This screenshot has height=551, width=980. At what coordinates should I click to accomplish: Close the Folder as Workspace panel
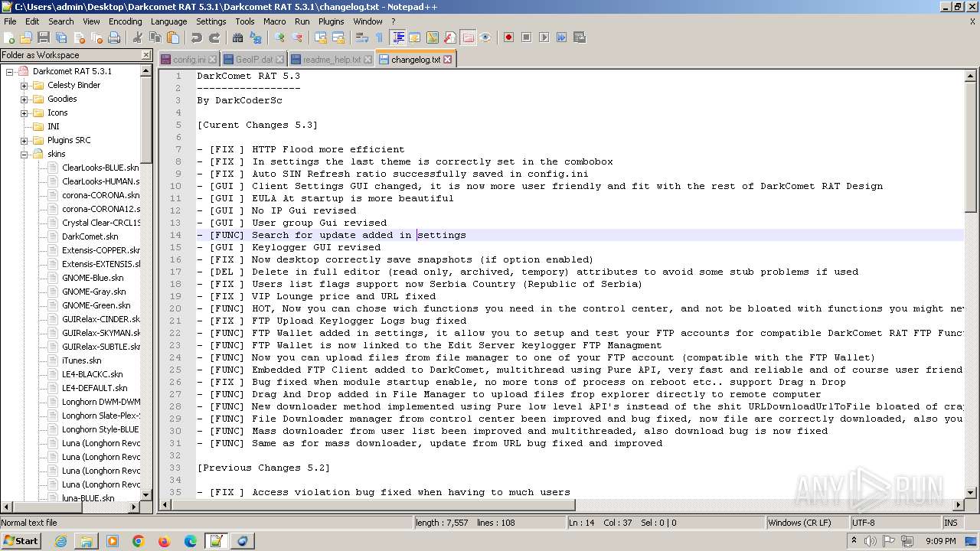146,55
